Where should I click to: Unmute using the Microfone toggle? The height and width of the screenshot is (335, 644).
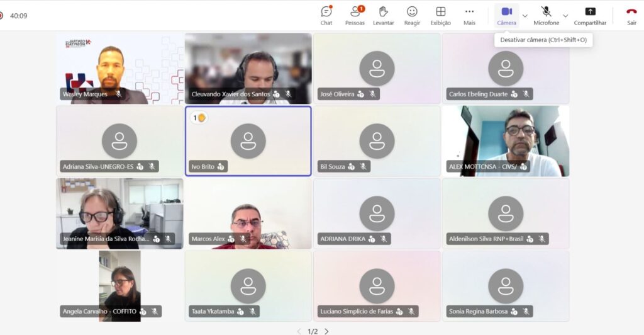click(x=546, y=15)
